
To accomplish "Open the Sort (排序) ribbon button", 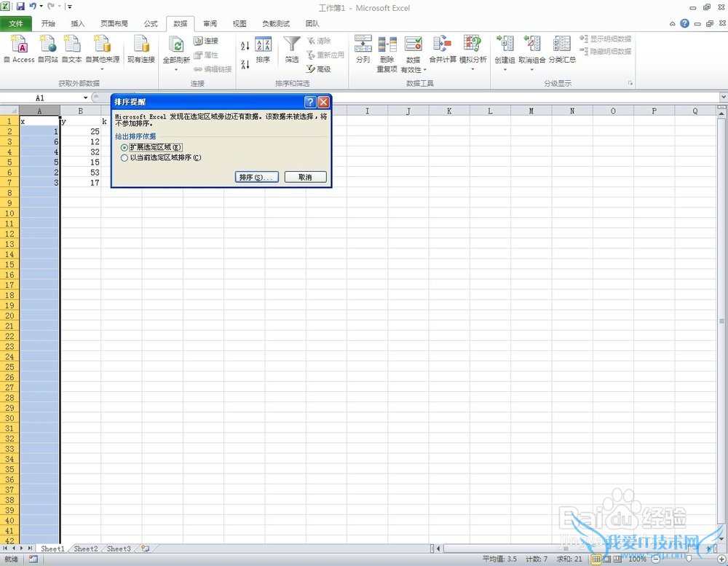I will 263,50.
